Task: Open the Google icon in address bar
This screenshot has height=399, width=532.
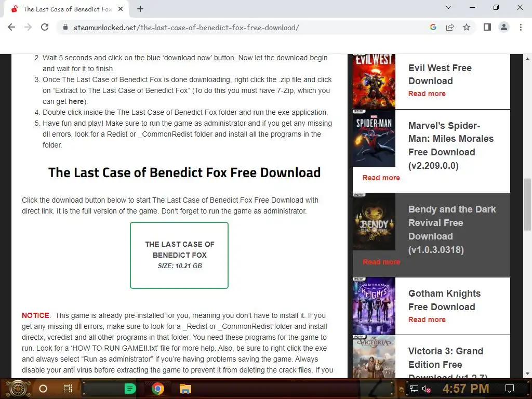Action: [433, 27]
